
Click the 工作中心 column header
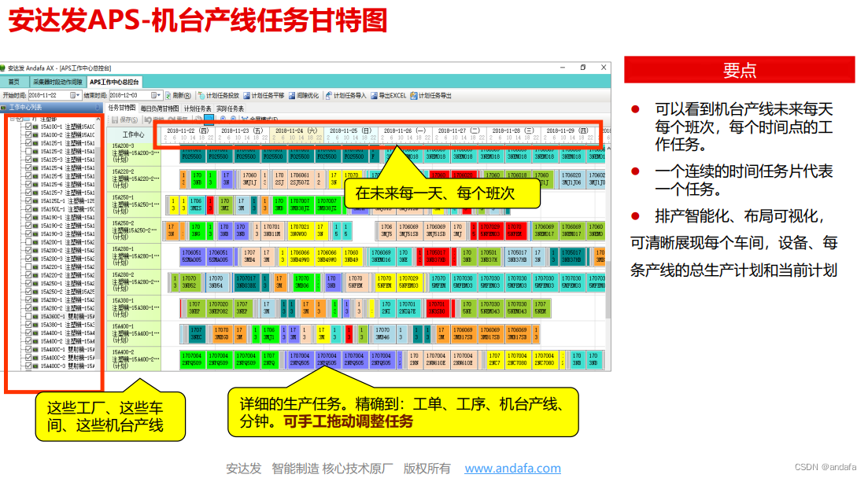(134, 134)
